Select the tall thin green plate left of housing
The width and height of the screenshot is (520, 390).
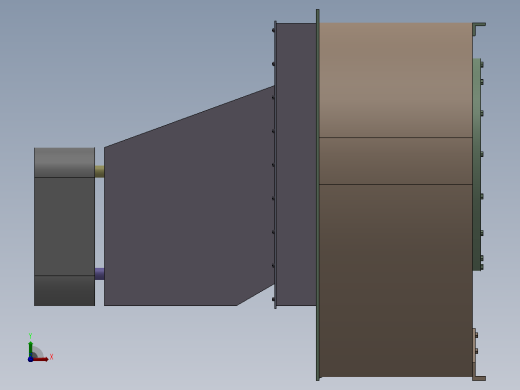318,195
